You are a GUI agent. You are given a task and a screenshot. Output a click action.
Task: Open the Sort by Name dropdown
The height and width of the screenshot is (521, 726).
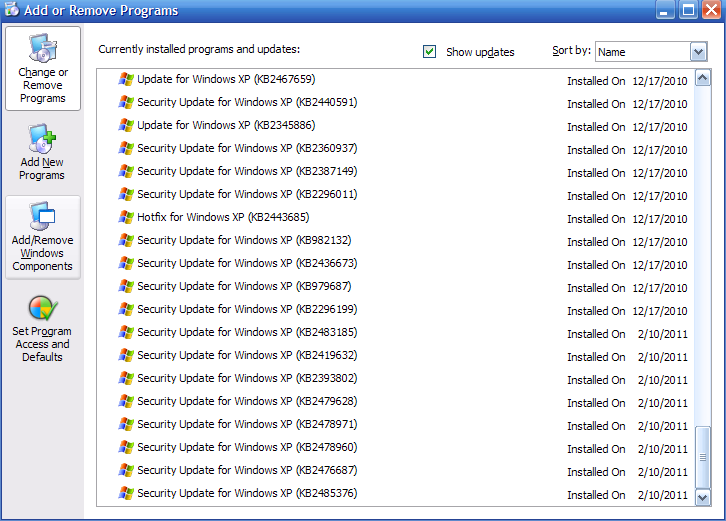pos(698,51)
